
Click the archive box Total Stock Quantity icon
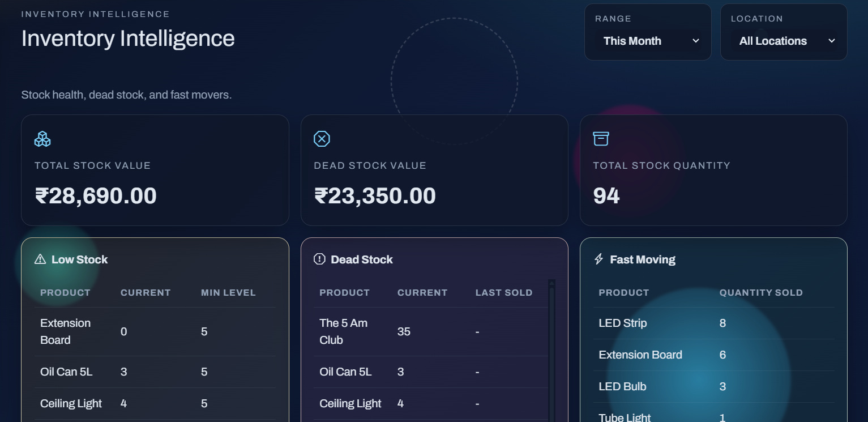pyautogui.click(x=601, y=139)
